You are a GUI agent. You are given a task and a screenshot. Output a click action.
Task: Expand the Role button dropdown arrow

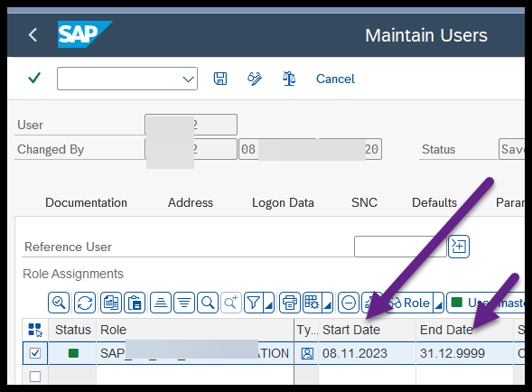439,303
